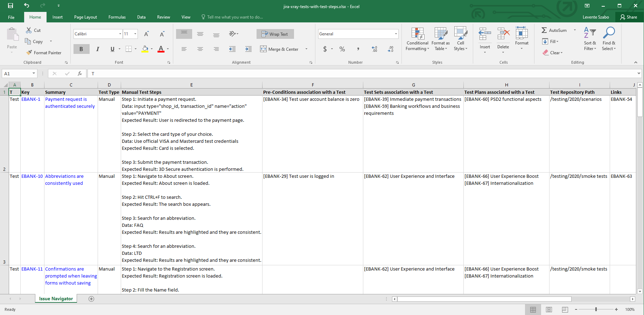Screen dimensions: 644x315
Task: Click the Format Painter brush icon
Action: [29, 52]
